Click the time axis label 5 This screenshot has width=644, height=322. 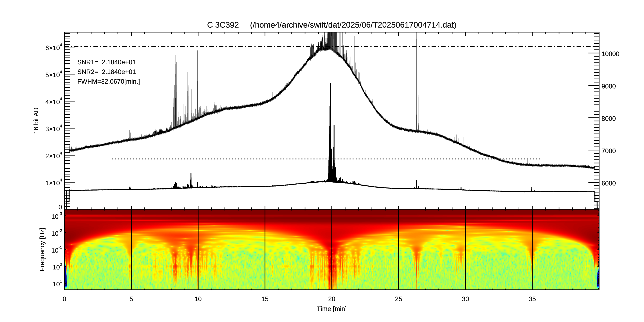131,299
